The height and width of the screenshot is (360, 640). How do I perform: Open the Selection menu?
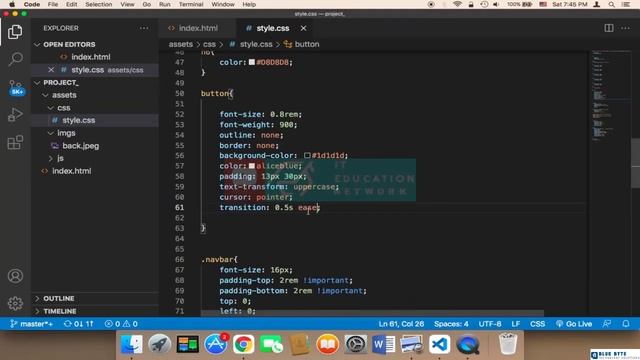pos(98,4)
